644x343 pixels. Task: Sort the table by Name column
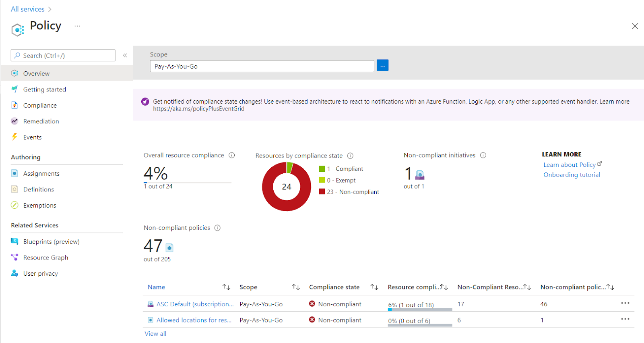226,287
